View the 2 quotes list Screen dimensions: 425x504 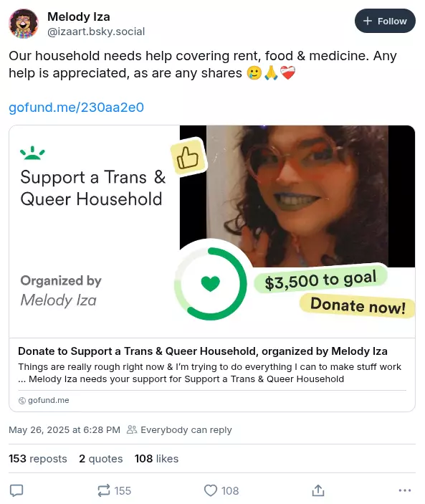point(101,458)
